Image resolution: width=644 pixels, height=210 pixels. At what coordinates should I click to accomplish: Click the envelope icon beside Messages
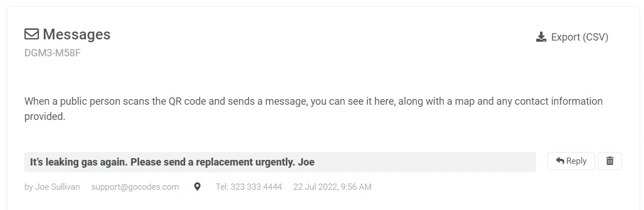(x=31, y=34)
